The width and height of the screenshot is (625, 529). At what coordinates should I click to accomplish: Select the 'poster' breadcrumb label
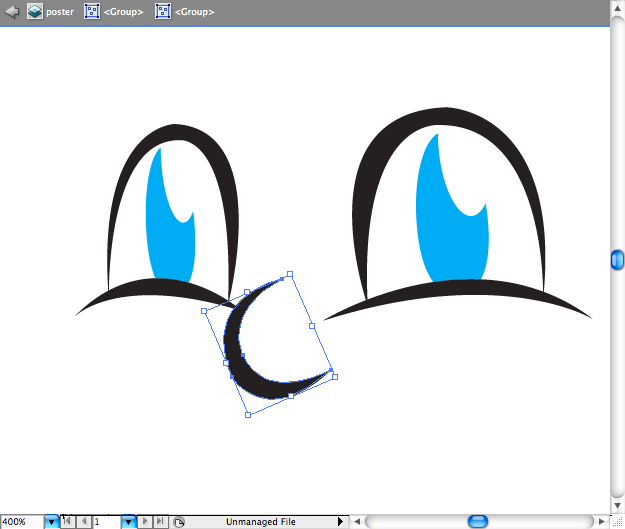click(60, 12)
